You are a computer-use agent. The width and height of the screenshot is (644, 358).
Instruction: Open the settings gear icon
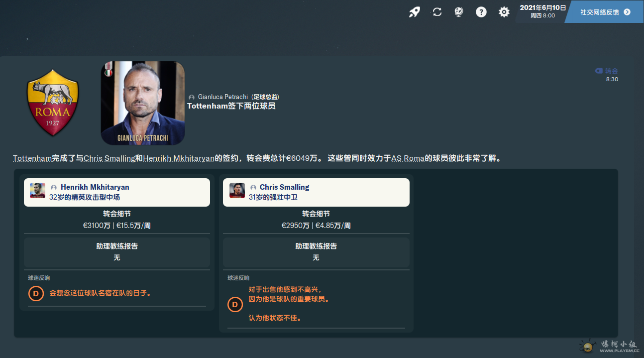point(504,12)
